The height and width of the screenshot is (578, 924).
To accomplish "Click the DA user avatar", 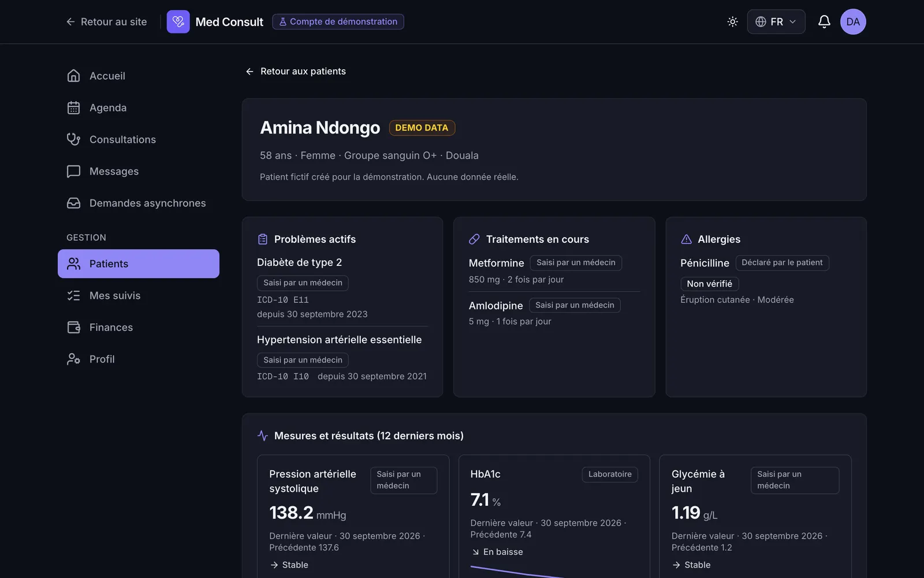I will pos(853,22).
